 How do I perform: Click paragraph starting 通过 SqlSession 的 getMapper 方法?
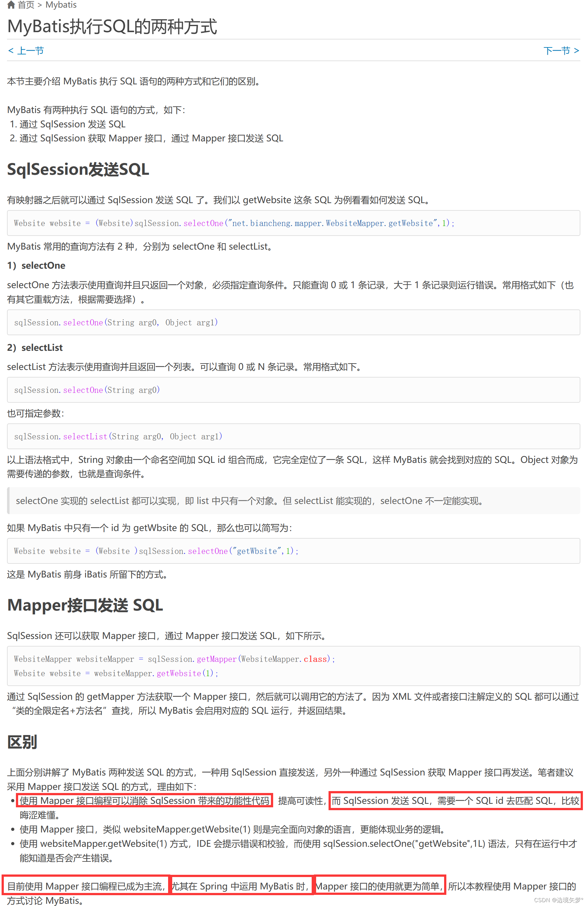click(x=293, y=704)
